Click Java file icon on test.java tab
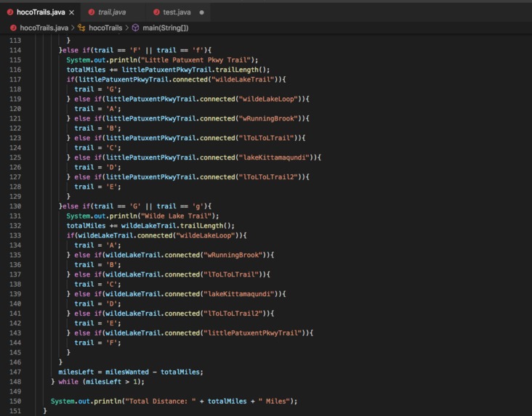The height and width of the screenshot is (416, 532). pyautogui.click(x=156, y=12)
